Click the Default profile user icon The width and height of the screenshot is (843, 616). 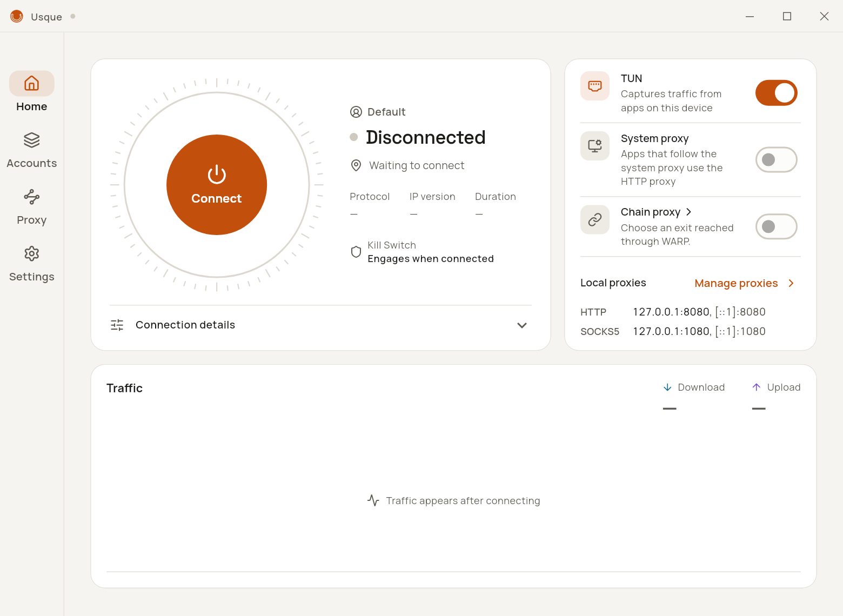pyautogui.click(x=356, y=112)
